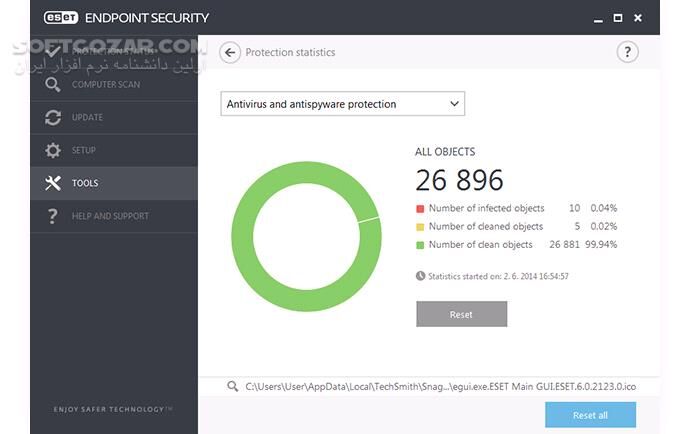Click the back arrow icon

231,52
